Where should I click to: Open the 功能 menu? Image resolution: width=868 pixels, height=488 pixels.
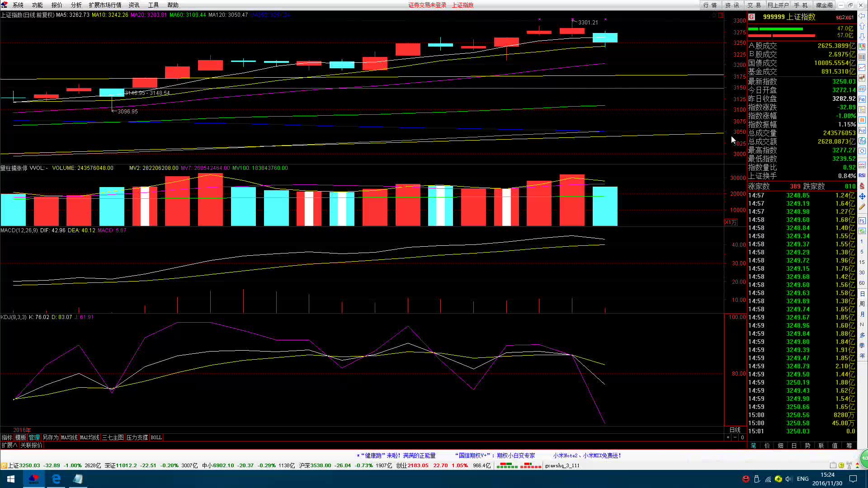tap(38, 5)
